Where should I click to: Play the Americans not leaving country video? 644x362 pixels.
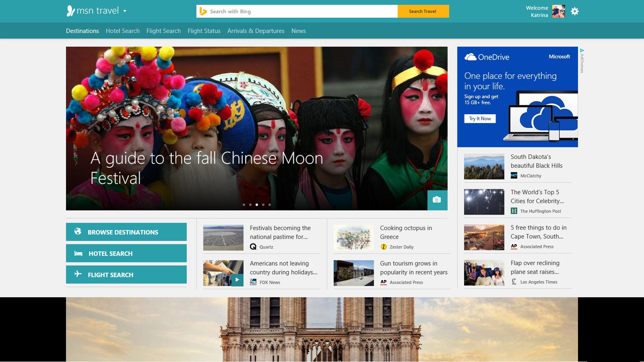point(237,280)
